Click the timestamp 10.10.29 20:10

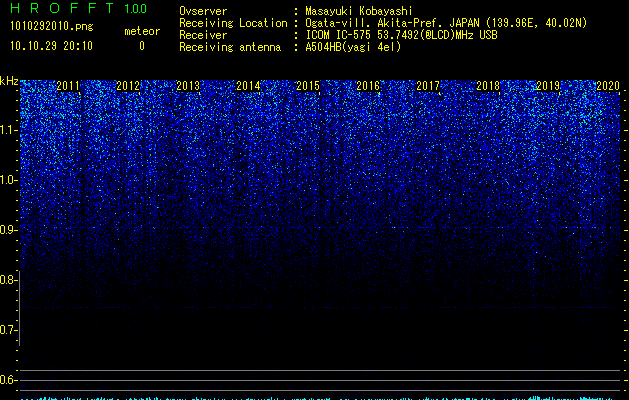[51, 46]
